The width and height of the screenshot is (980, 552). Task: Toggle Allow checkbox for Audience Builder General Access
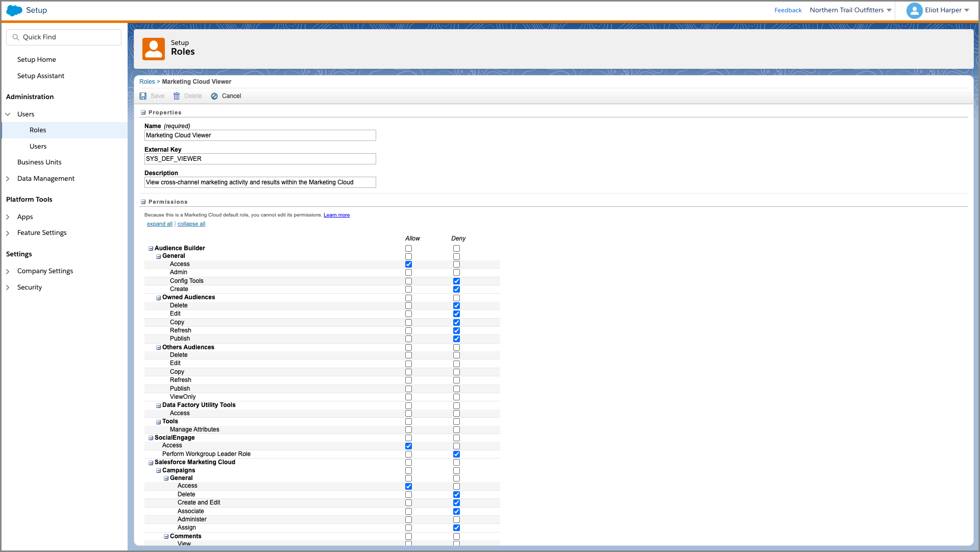pos(408,265)
